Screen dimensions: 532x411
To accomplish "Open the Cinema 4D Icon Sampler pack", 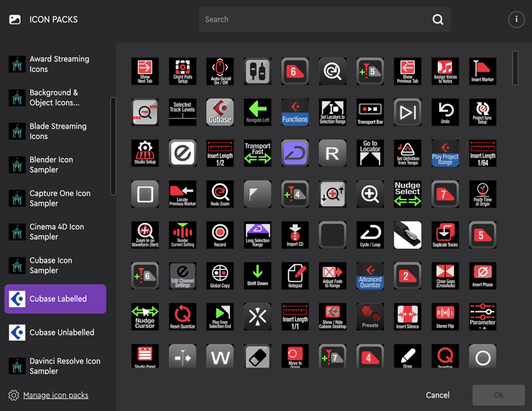I will click(x=55, y=231).
